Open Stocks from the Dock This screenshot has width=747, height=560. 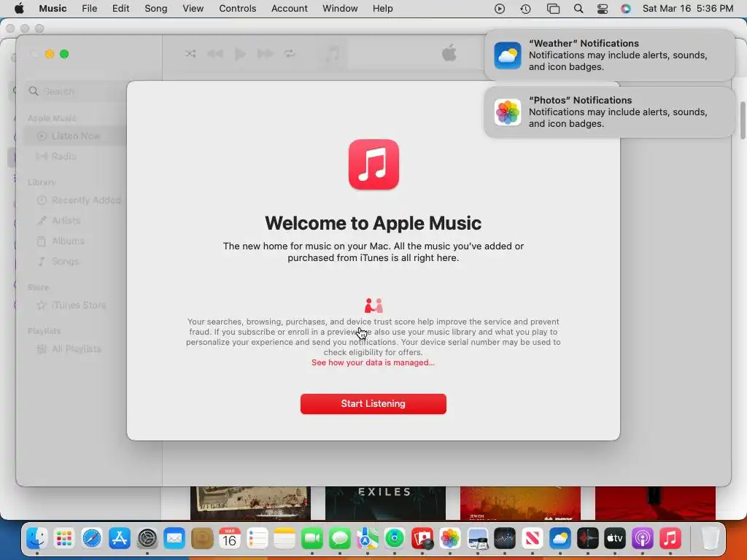click(505, 539)
